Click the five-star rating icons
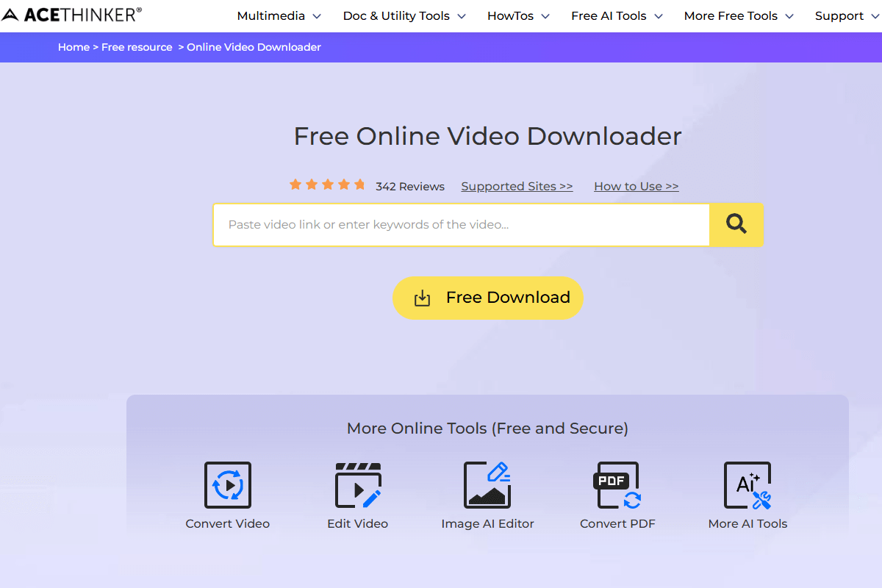882x588 pixels. [x=327, y=185]
